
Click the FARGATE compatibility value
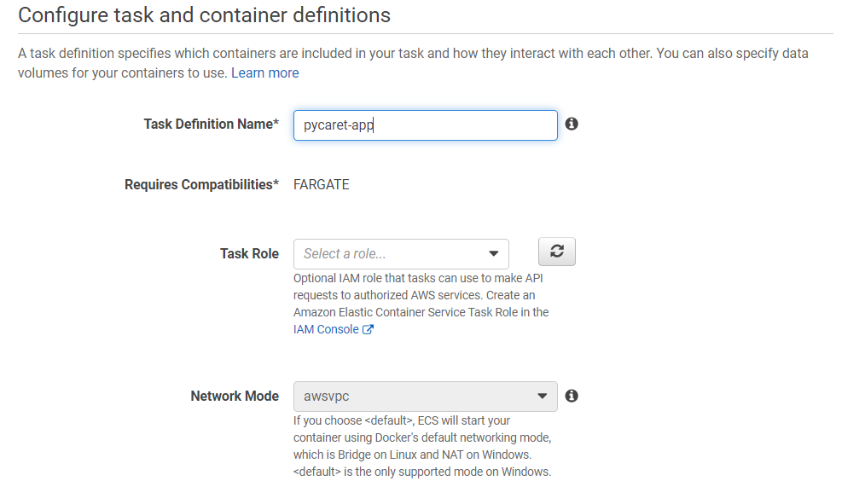point(322,185)
